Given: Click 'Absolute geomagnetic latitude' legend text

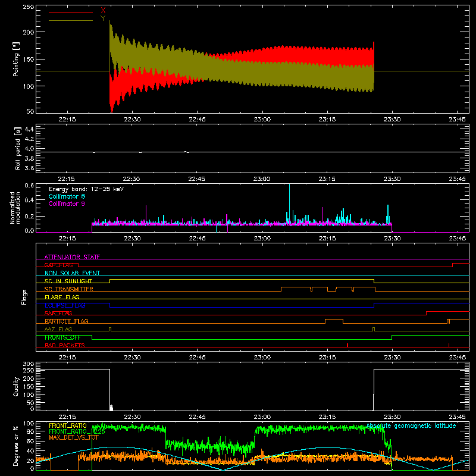Looking at the screenshot, I should click(411, 425).
